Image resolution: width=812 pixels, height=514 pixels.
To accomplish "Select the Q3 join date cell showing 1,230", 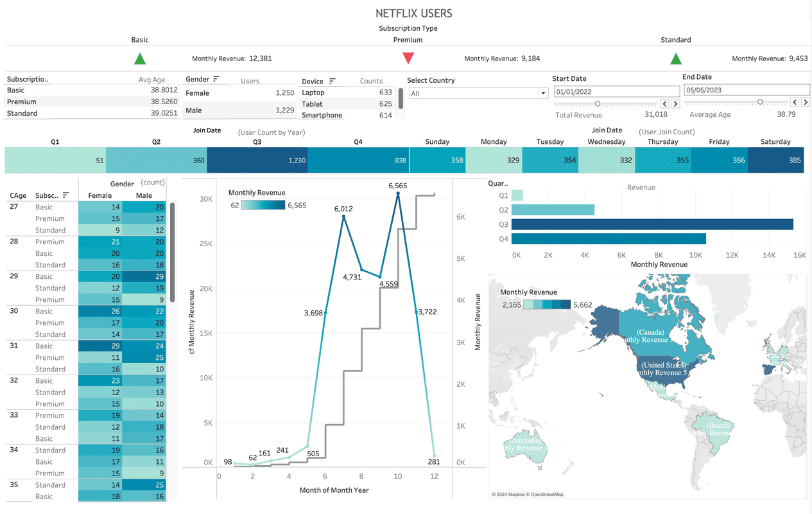I will pos(257,160).
